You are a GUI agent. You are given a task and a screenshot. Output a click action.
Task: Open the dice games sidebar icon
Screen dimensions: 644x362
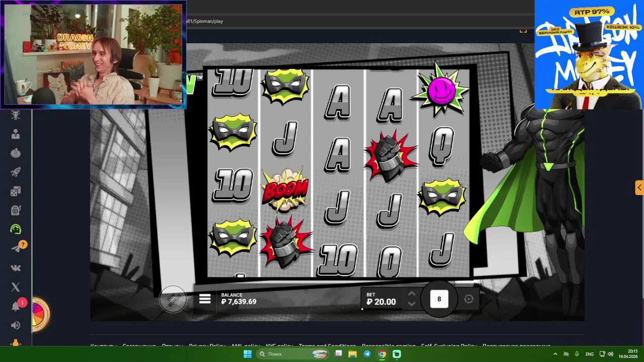16,191
